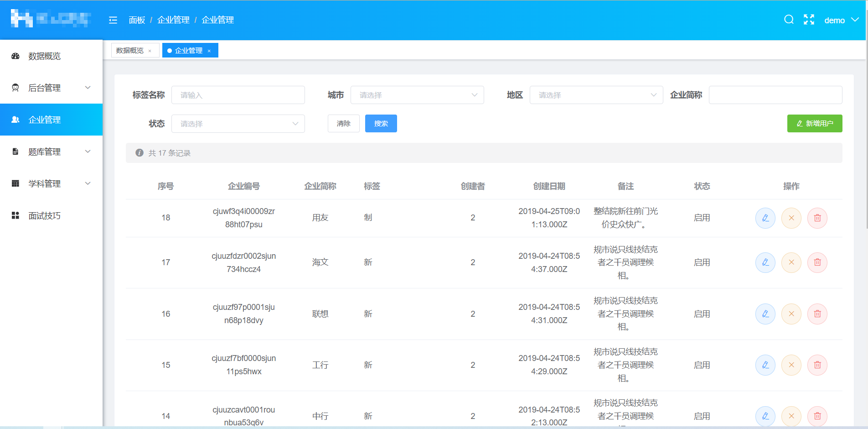Edit the row 16 联想 enterprise
The image size is (868, 429).
765,314
